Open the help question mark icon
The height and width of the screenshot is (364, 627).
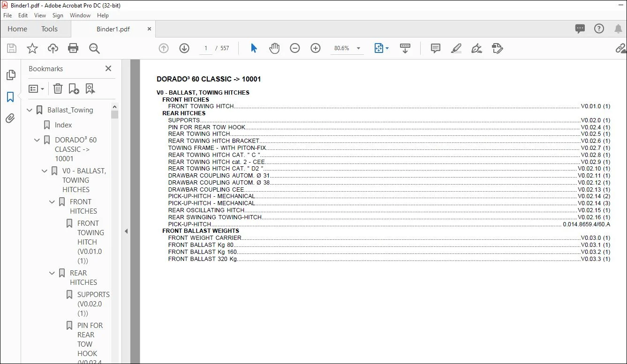599,29
